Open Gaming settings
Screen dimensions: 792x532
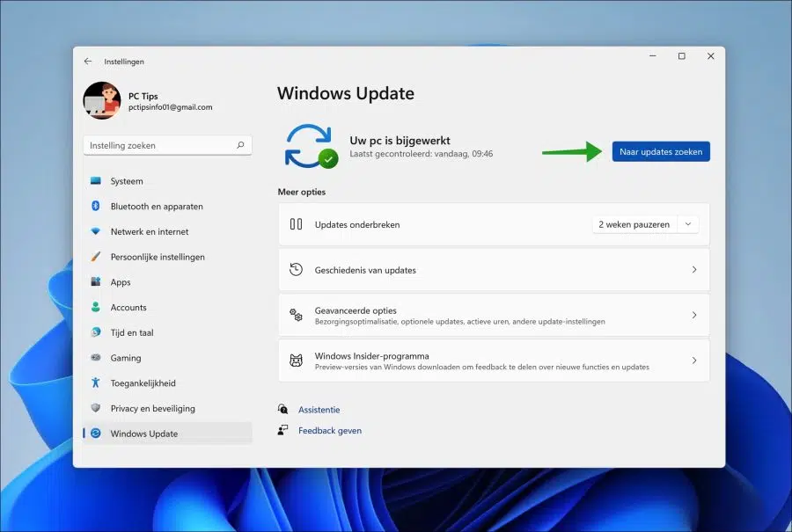[x=167, y=357]
